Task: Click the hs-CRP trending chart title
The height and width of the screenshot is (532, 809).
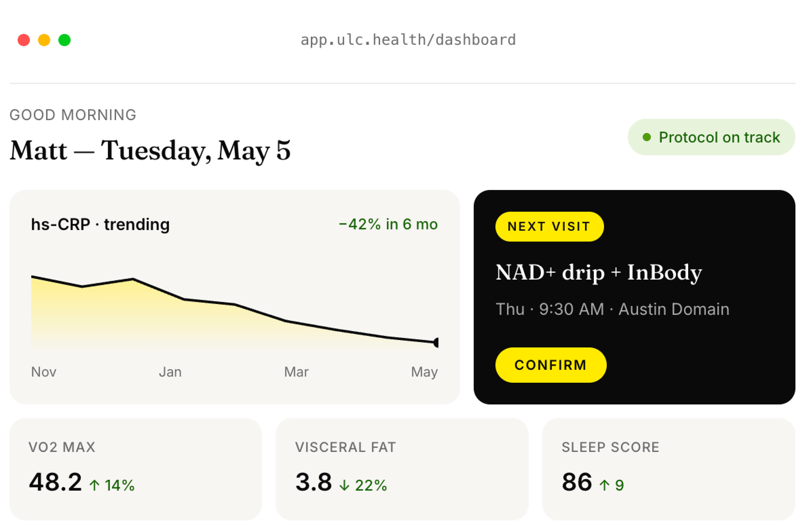Action: point(100,224)
